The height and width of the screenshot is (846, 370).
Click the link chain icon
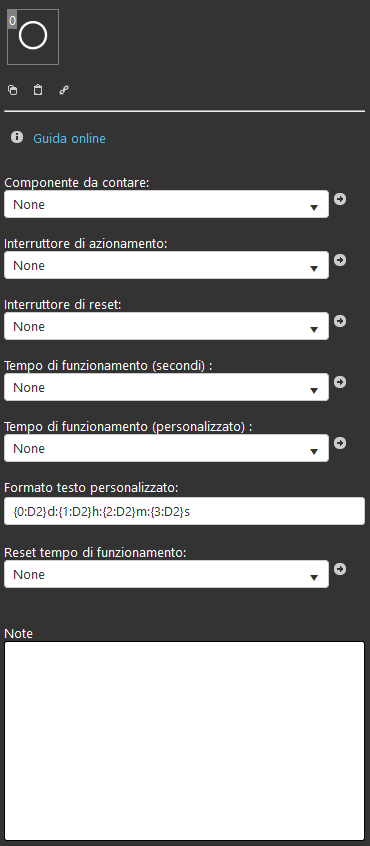click(64, 90)
